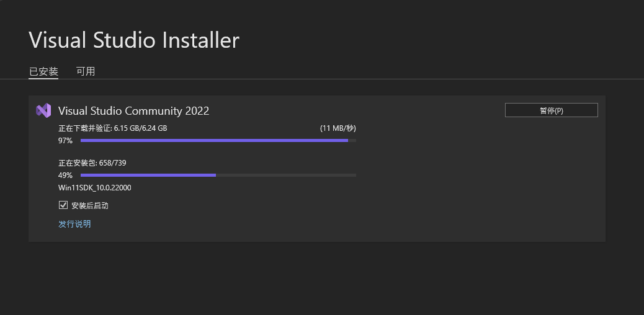Untick the 安装后启动 checkbox
This screenshot has width=644, height=315.
(63, 205)
